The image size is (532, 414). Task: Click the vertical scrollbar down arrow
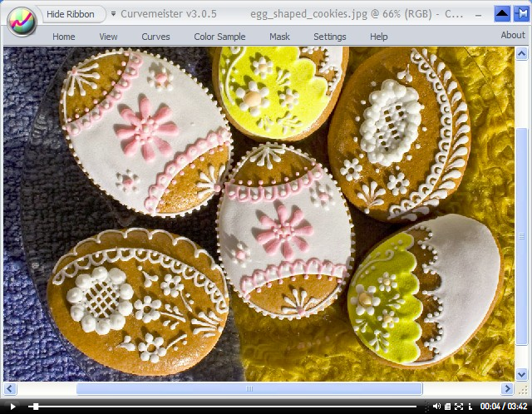[x=521, y=375]
